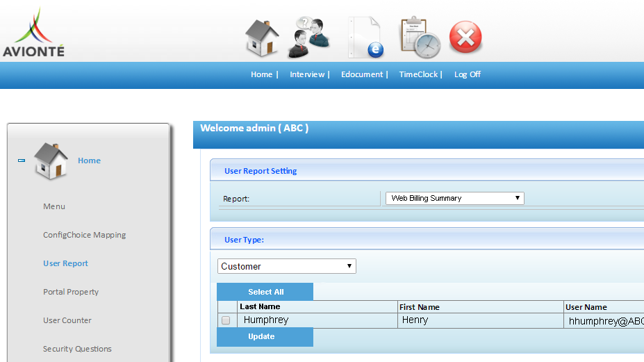Click the house Home icon in top toolbar
Image resolution: width=644 pixels, height=362 pixels.
(262, 38)
